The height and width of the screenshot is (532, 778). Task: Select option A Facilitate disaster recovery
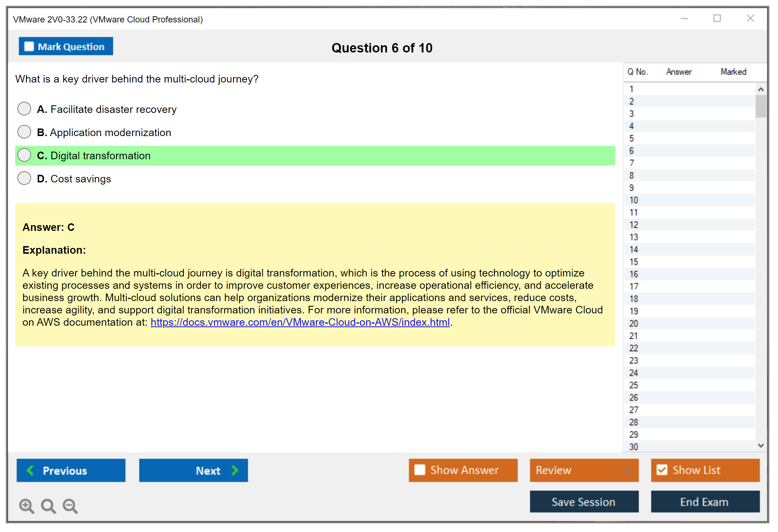coord(24,109)
